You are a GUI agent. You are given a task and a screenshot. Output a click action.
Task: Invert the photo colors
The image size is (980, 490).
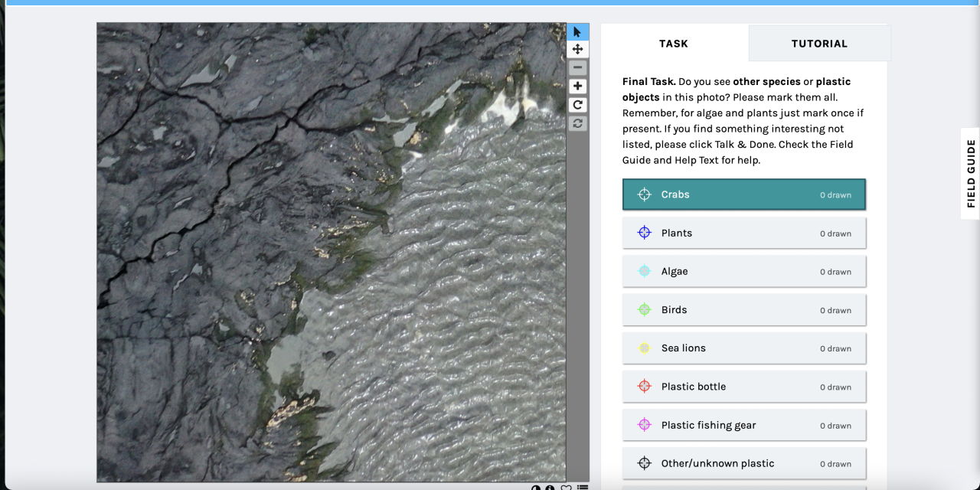click(x=536, y=487)
